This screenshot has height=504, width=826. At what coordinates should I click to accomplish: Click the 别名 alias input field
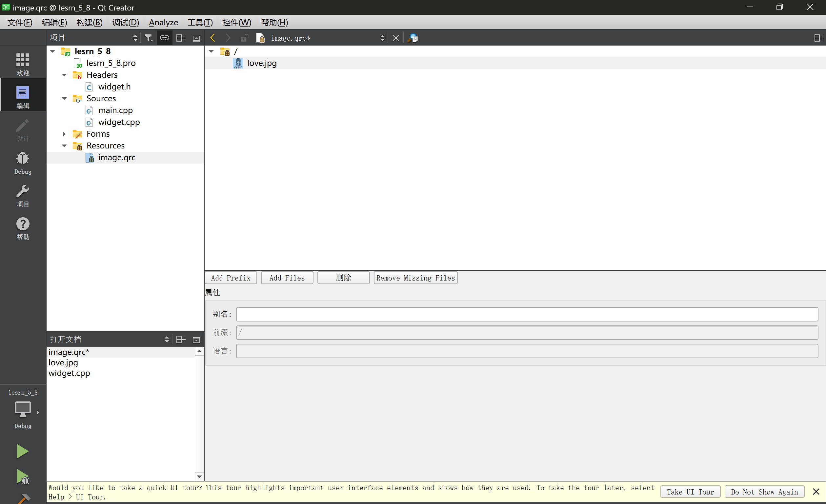[527, 314]
